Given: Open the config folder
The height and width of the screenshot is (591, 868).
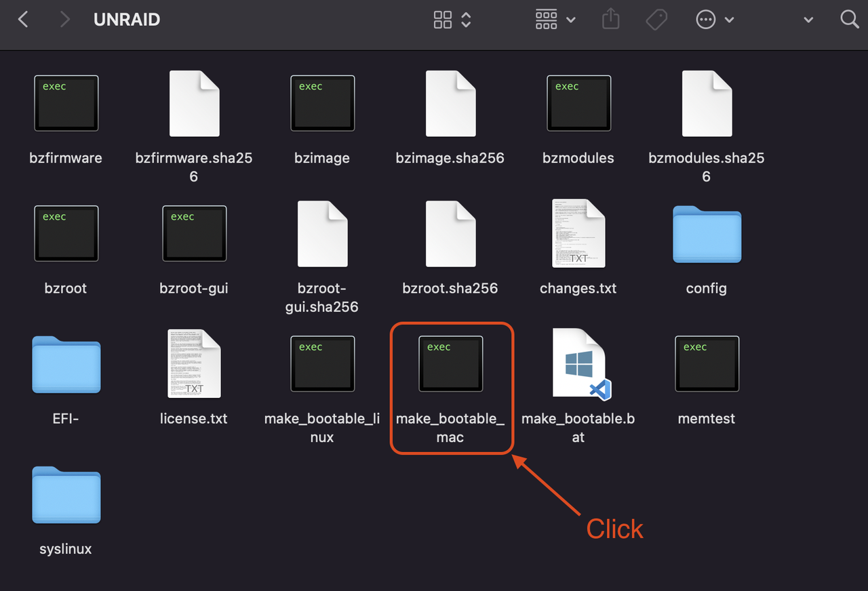Looking at the screenshot, I should [707, 235].
